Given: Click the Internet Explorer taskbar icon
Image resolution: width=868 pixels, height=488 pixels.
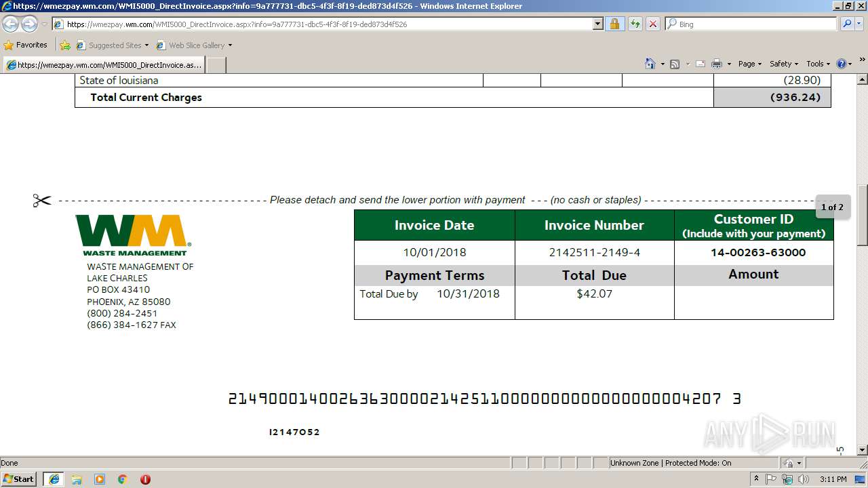Looking at the screenshot, I should [54, 479].
